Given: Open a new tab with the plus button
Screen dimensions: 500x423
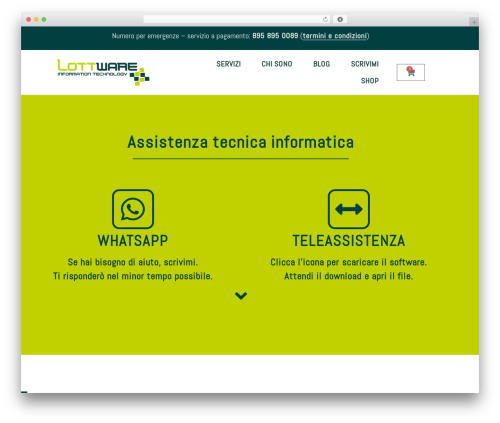Looking at the screenshot, I should tap(474, 22).
